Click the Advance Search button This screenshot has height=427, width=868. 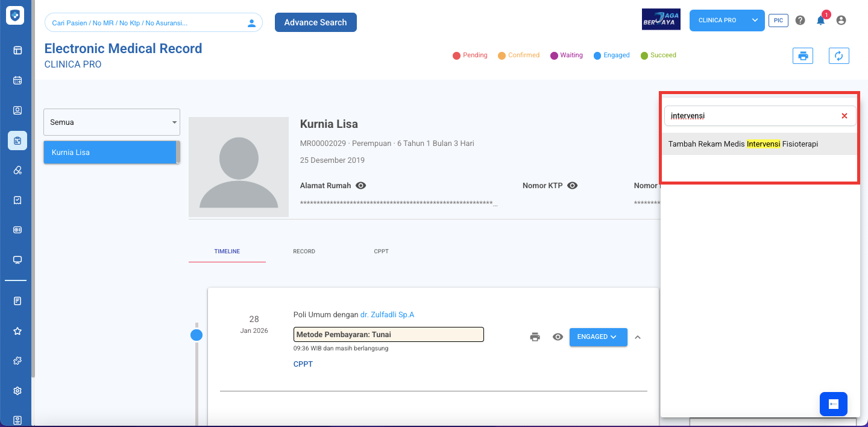click(315, 22)
